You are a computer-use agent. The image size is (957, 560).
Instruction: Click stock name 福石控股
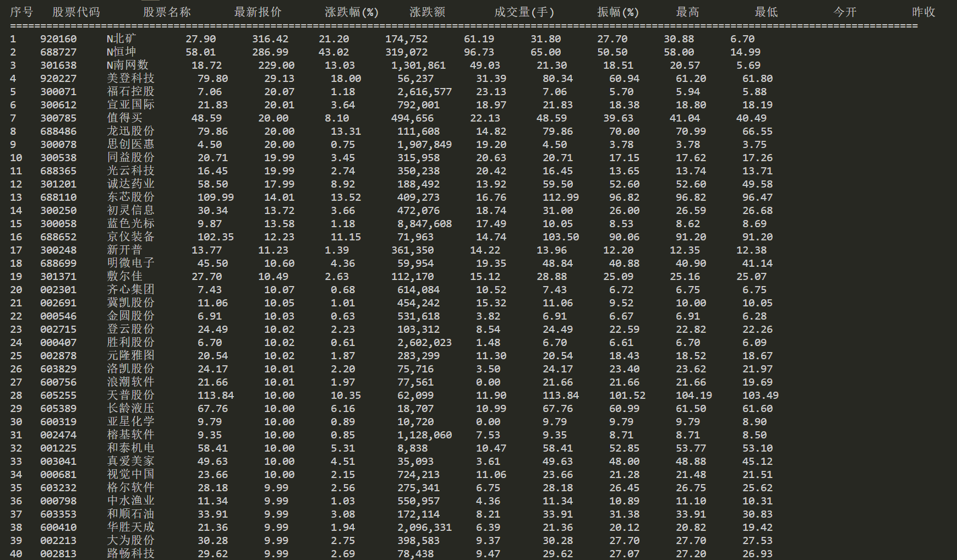[130, 91]
